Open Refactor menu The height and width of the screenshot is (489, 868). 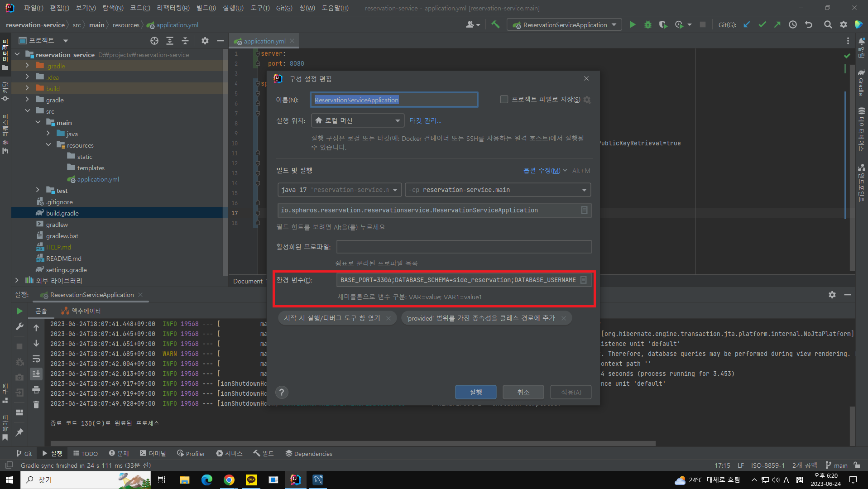173,8
